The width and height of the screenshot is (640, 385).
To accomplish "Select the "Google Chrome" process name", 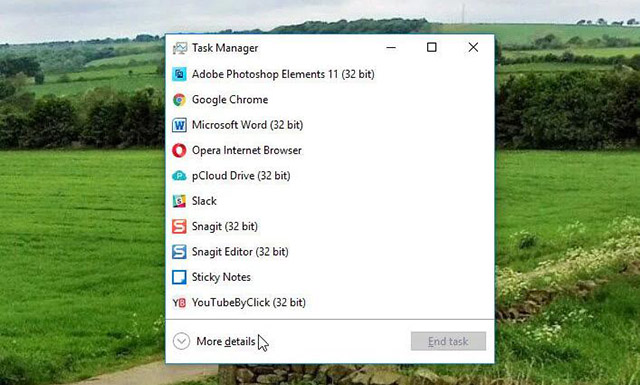I will point(230,100).
